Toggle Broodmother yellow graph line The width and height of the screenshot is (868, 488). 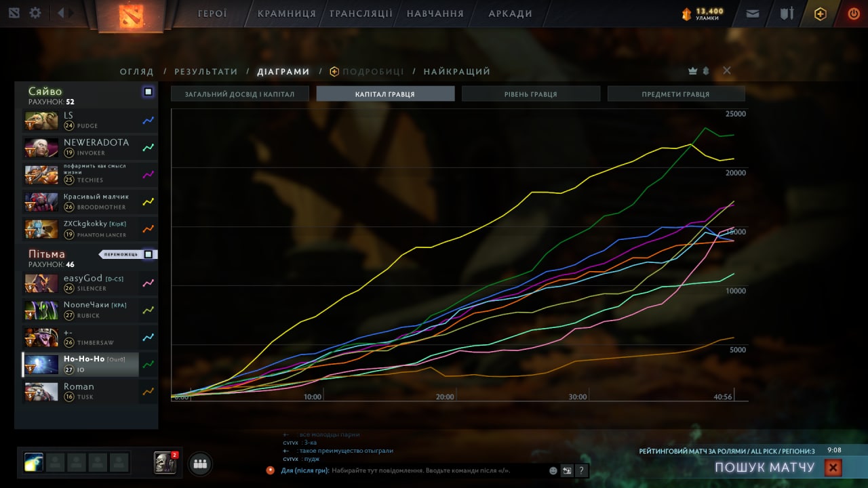(x=149, y=202)
